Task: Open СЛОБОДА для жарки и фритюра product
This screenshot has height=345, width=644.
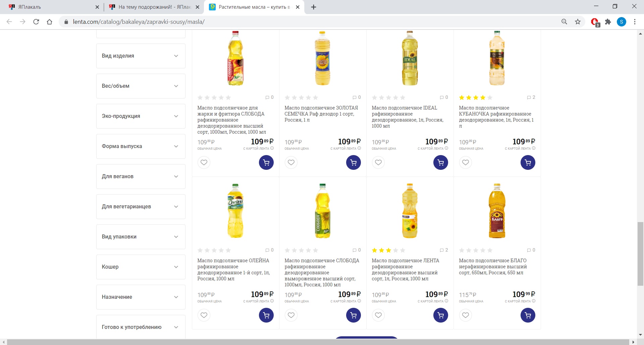Action: pos(231,120)
